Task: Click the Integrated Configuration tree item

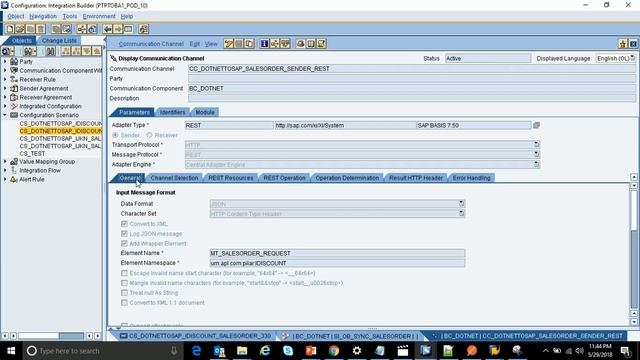Action: point(50,106)
